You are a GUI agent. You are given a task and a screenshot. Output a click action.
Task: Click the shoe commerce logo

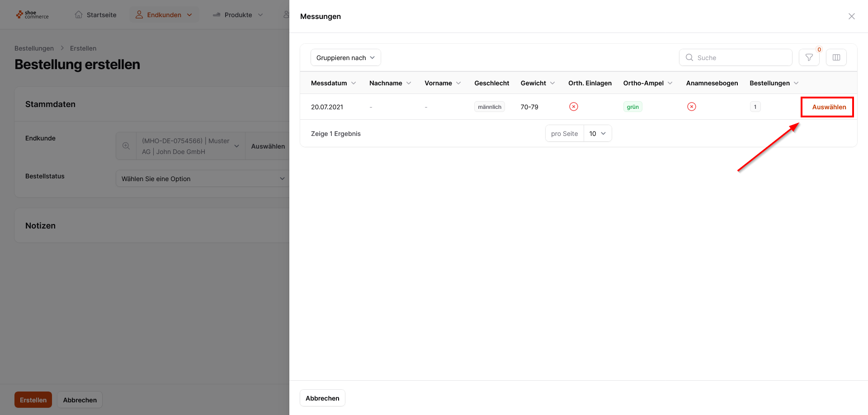pos(32,15)
